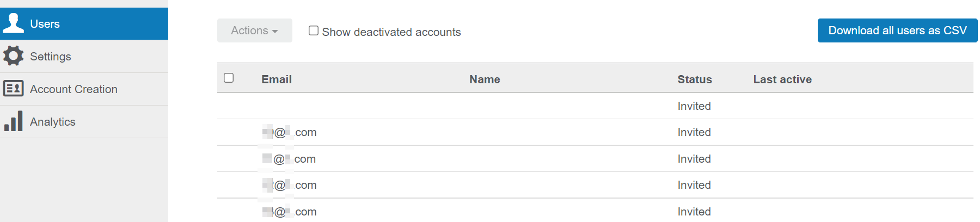Enable Show deactivated accounts checkbox
Viewport: 980px width, 222px height.
(x=314, y=30)
